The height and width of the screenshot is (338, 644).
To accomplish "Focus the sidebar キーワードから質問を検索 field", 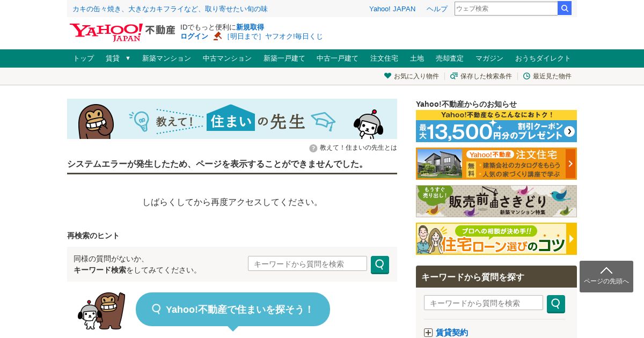I will click(x=484, y=303).
